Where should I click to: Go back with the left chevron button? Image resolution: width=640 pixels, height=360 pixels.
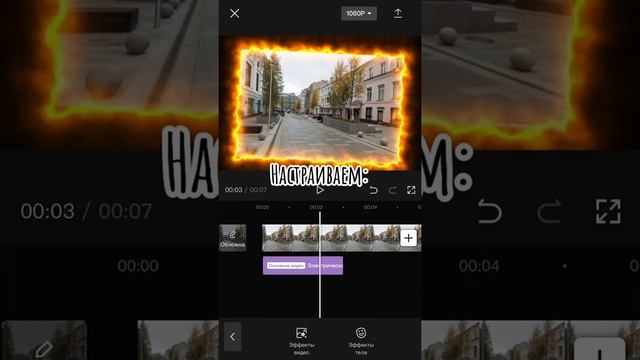(x=233, y=337)
